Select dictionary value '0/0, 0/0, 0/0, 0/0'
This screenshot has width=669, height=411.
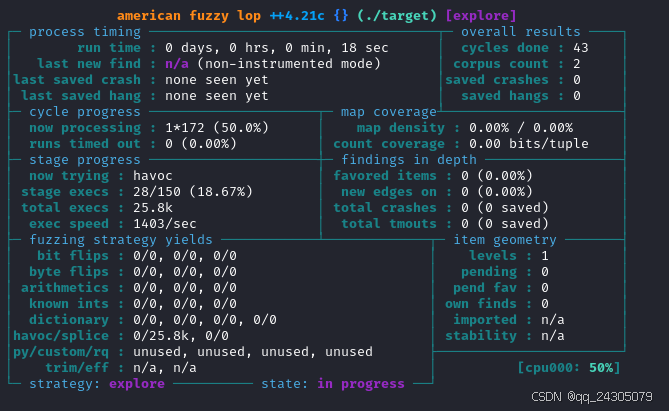point(205,320)
